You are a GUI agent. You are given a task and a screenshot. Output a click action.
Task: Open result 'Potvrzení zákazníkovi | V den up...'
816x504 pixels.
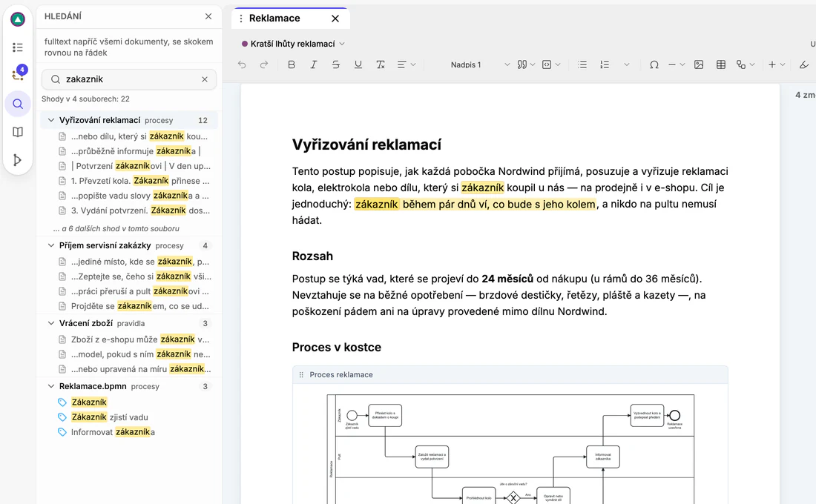point(134,166)
